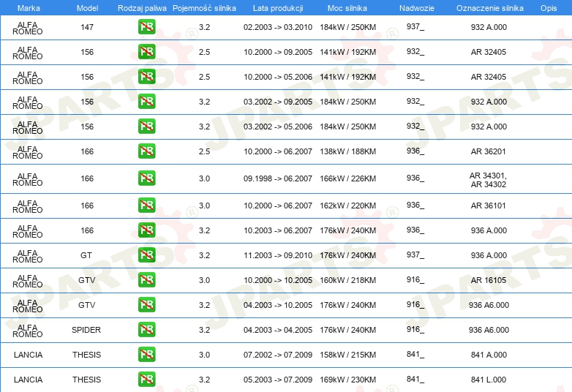This screenshot has height=392, width=572.
Task: Click the engine power '160kW / 218KM'
Action: 348,280
